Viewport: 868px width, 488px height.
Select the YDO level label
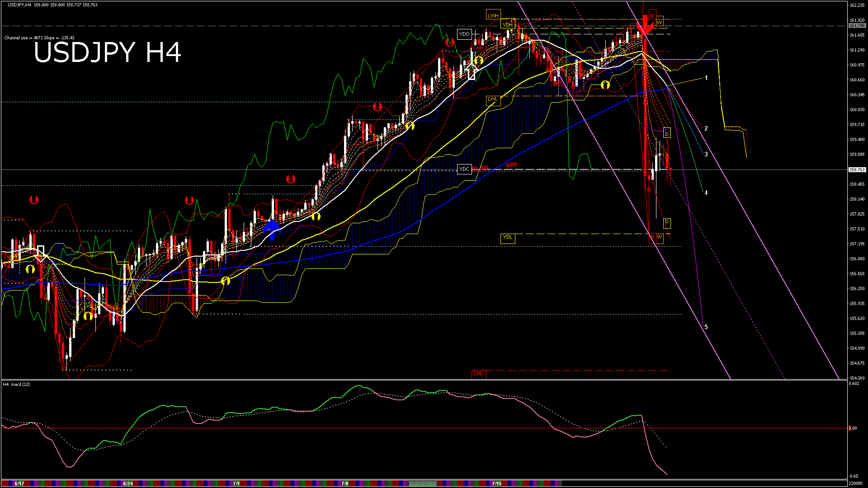pos(464,34)
